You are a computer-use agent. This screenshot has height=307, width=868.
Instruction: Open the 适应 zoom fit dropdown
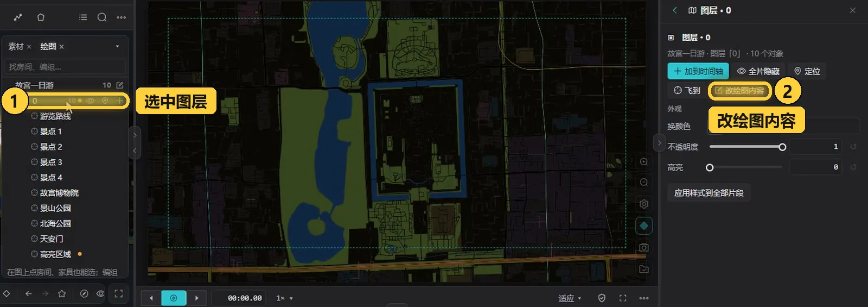click(570, 298)
